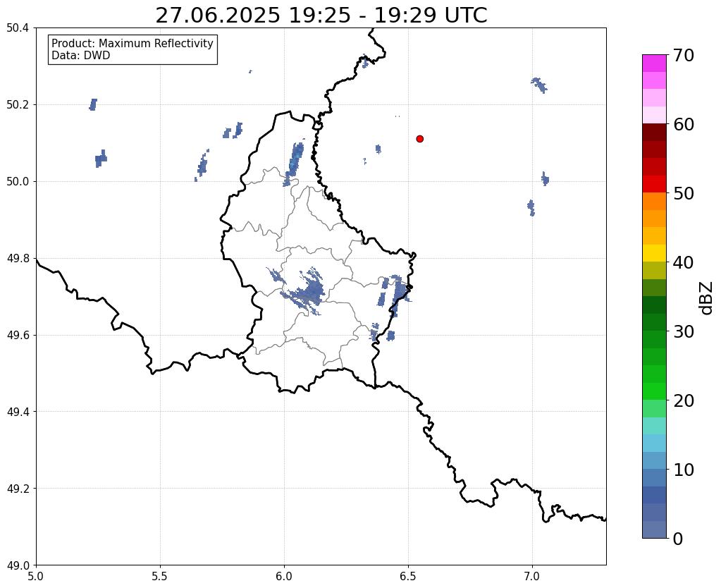Click the 20 tick label on colorbar
Screen dimensions: 721x588
click(684, 400)
